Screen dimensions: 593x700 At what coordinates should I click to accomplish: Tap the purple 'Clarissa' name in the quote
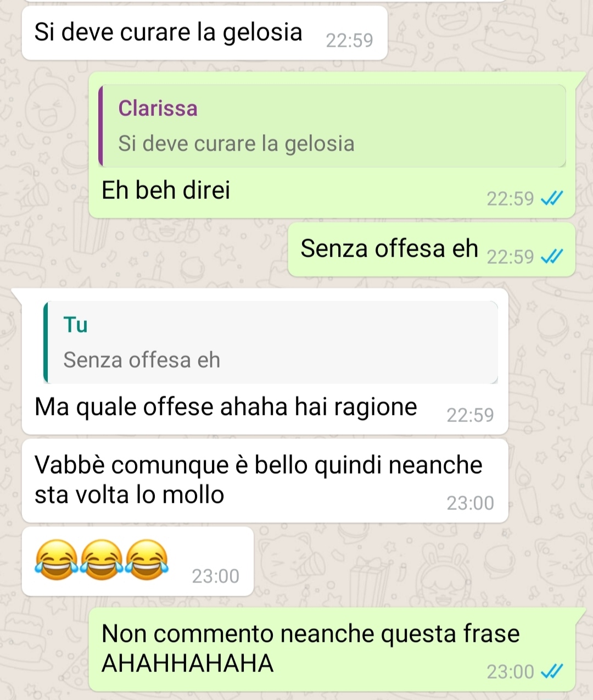coord(158,108)
